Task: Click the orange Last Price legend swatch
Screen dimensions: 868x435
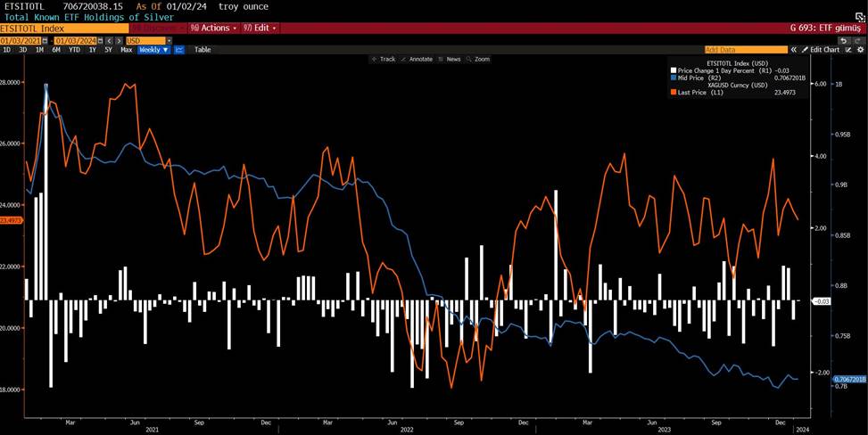Action: [674, 93]
